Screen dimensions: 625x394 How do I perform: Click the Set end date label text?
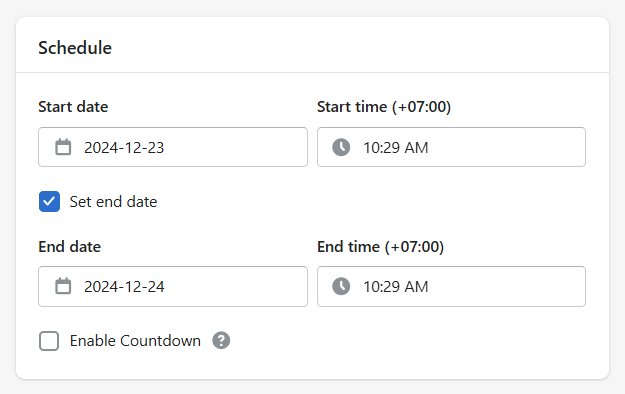pos(113,202)
